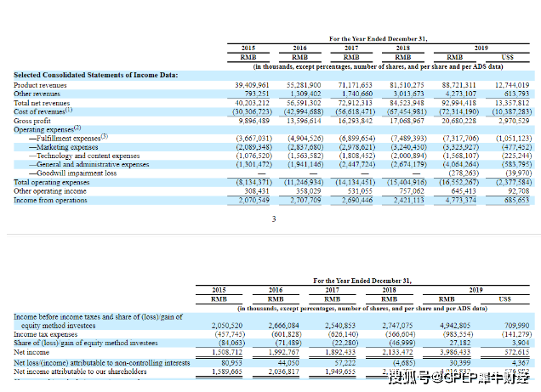Screen dimensions: 541x392
Task: Click the Other operating income row label
Action: click(x=48, y=190)
